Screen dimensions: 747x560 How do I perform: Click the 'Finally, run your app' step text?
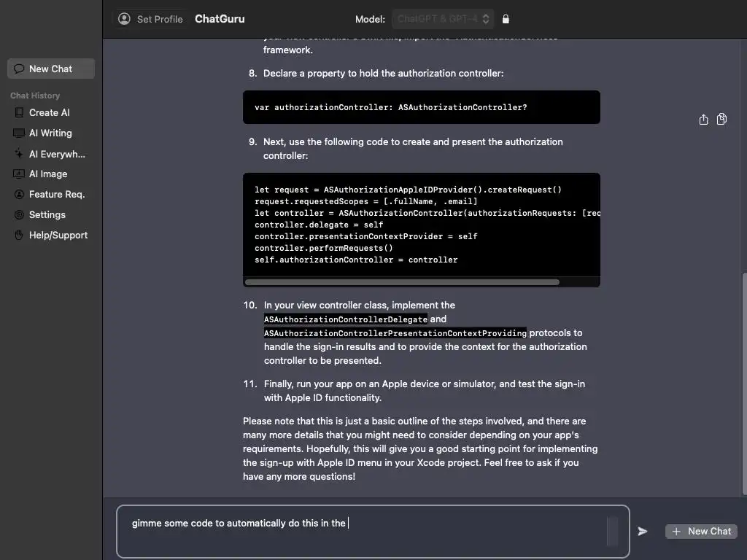(x=425, y=391)
